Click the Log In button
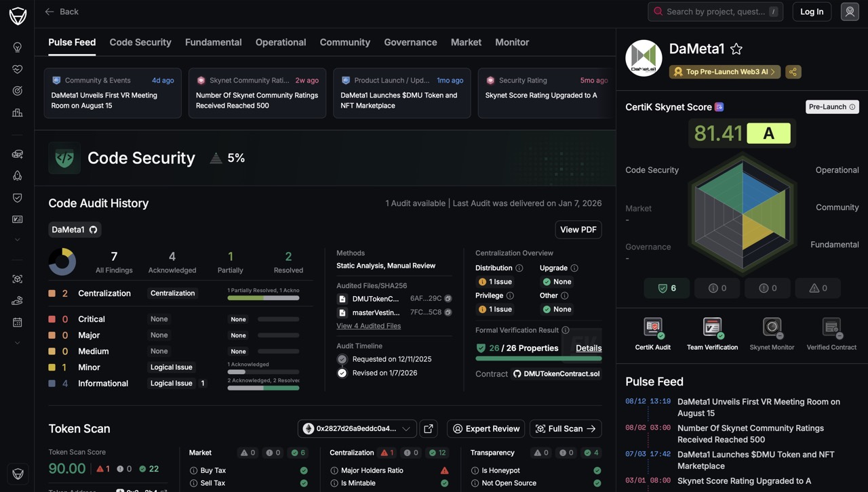 click(812, 12)
